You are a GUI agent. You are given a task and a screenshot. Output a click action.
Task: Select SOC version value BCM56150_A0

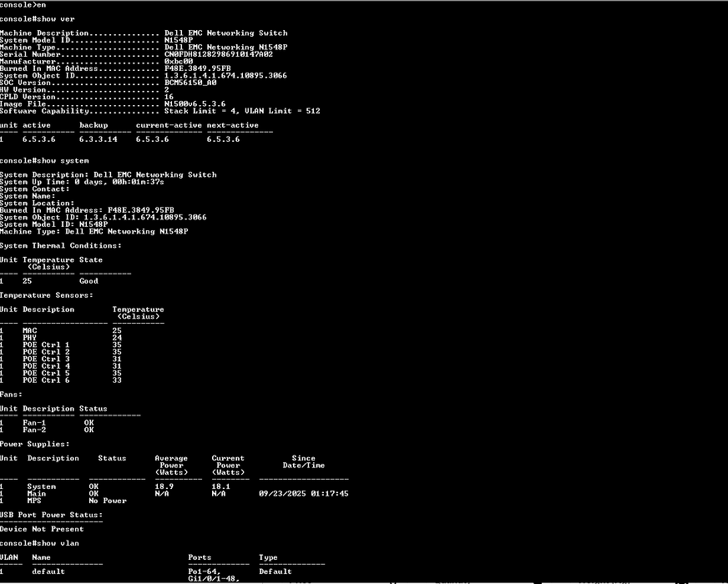coord(190,83)
